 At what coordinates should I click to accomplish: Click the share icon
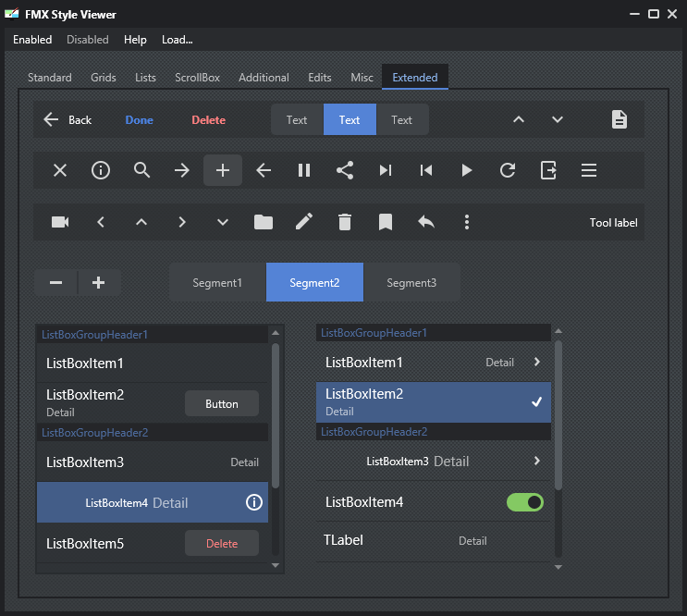[345, 170]
